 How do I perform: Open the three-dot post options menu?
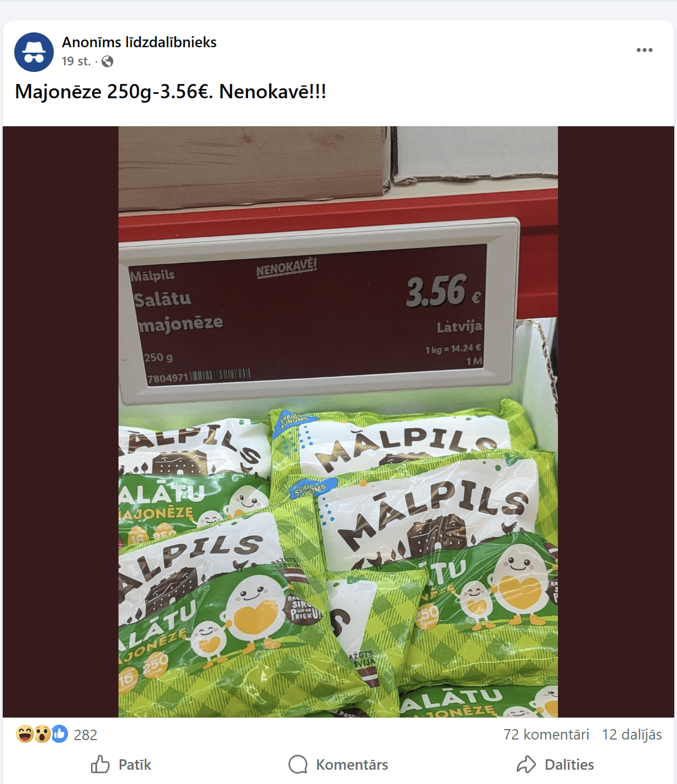(x=644, y=50)
